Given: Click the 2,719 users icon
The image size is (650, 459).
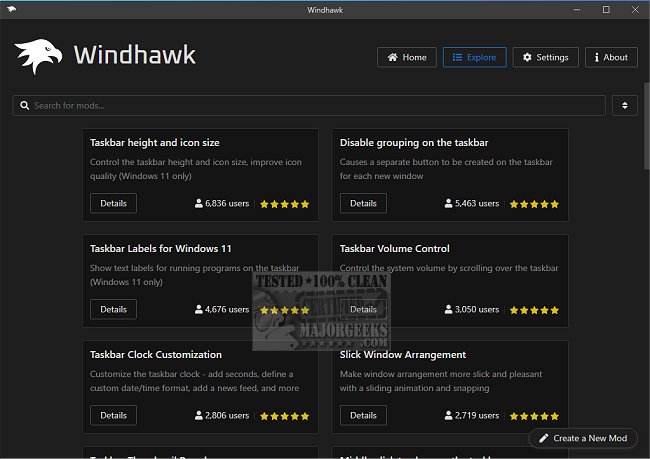Looking at the screenshot, I should [x=449, y=416].
